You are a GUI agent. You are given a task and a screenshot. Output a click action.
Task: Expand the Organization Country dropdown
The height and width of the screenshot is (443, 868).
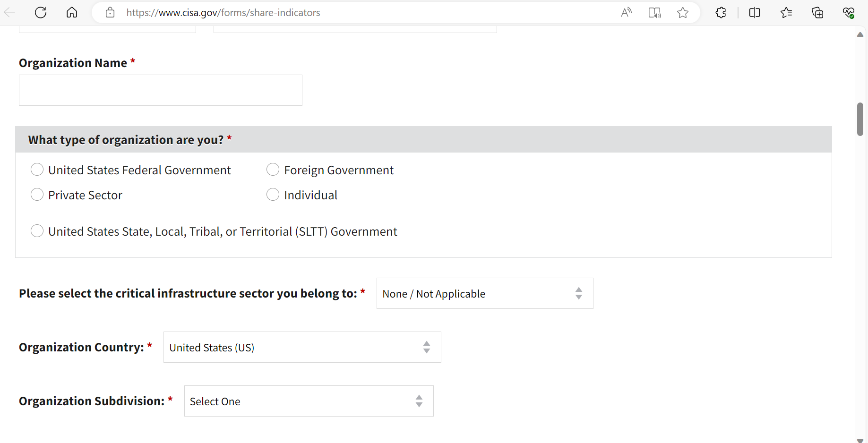coord(302,347)
